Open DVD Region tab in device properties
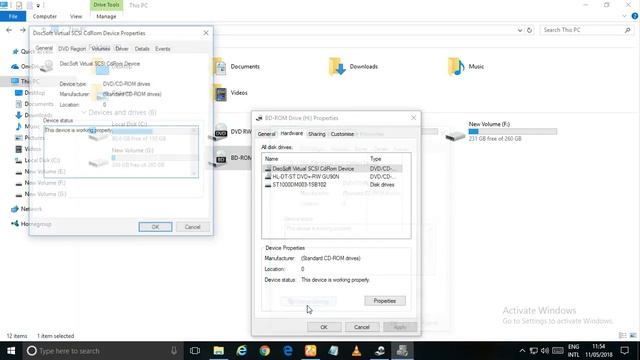The height and width of the screenshot is (360, 640). point(72,49)
